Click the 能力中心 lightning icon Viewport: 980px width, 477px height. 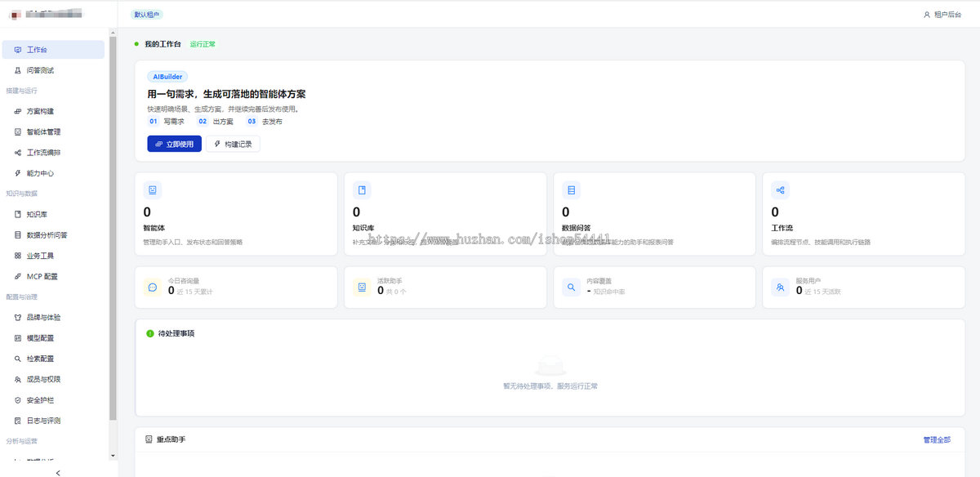click(x=18, y=173)
